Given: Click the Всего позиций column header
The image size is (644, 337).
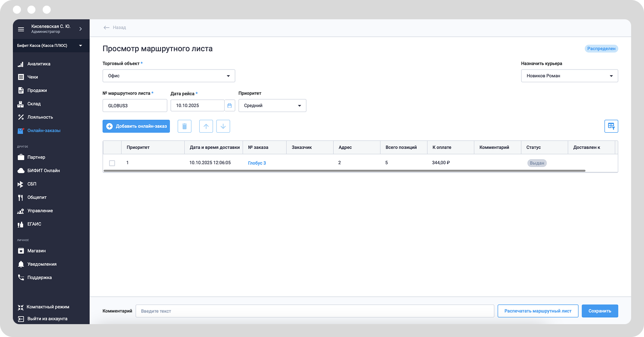Looking at the screenshot, I should pos(404,148).
